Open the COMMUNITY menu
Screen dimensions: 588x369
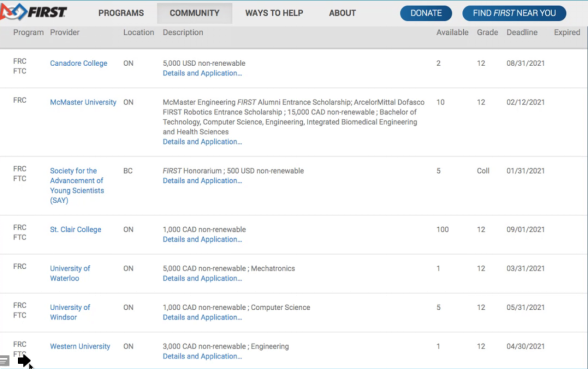pyautogui.click(x=194, y=13)
